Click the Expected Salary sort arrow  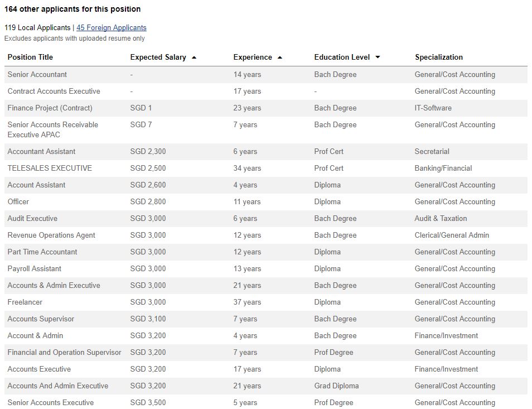point(194,57)
